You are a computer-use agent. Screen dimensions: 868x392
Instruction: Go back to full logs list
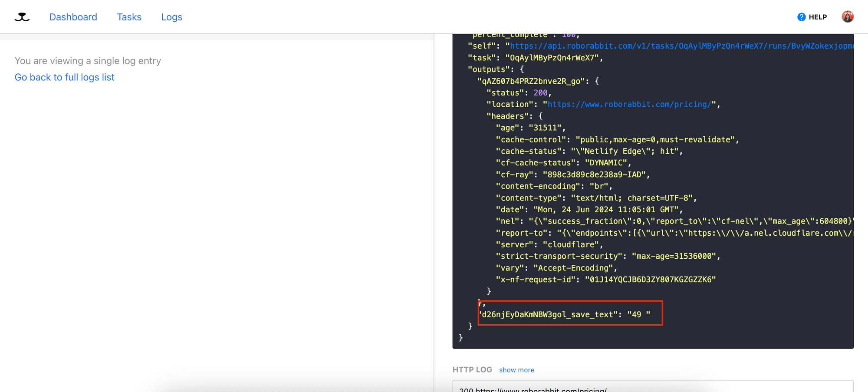click(x=64, y=77)
